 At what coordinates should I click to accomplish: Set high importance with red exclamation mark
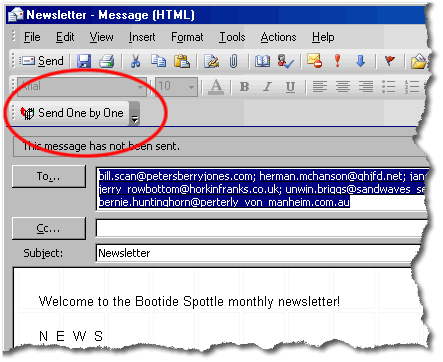[x=337, y=61]
